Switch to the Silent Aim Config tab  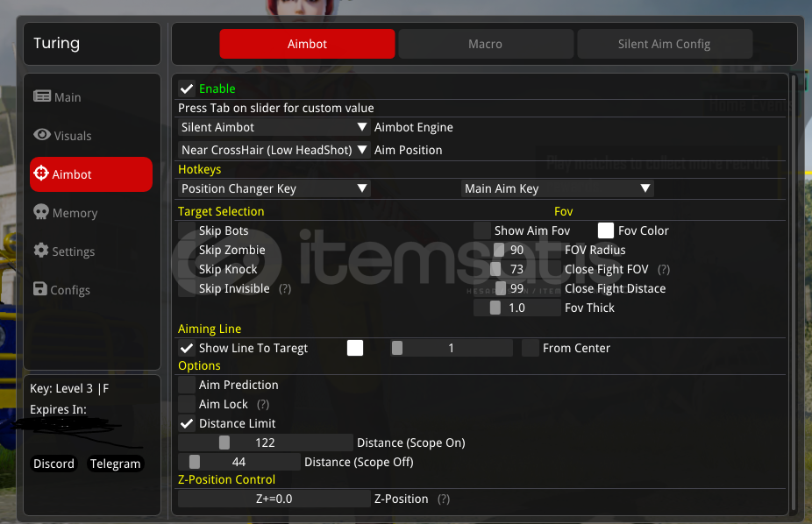coord(664,44)
